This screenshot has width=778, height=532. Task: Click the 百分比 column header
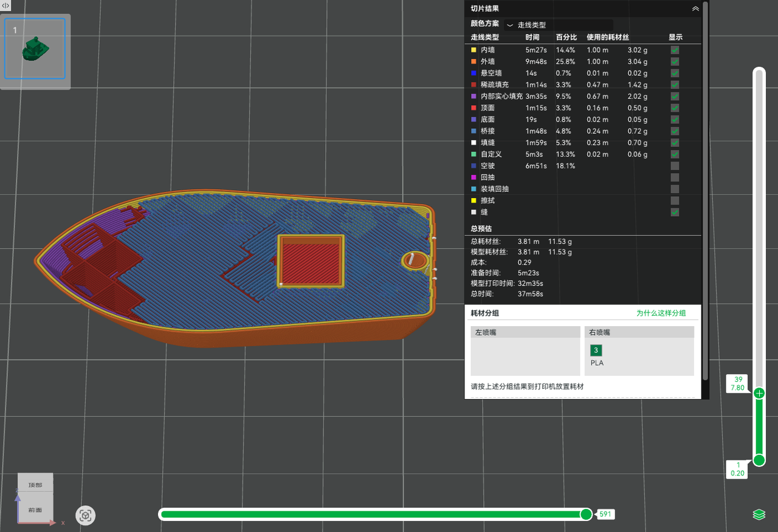[x=566, y=37]
